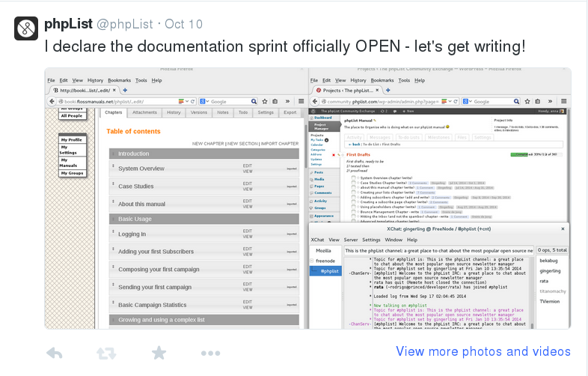Collapse the freenode tree node in XChat

[x=311, y=261]
